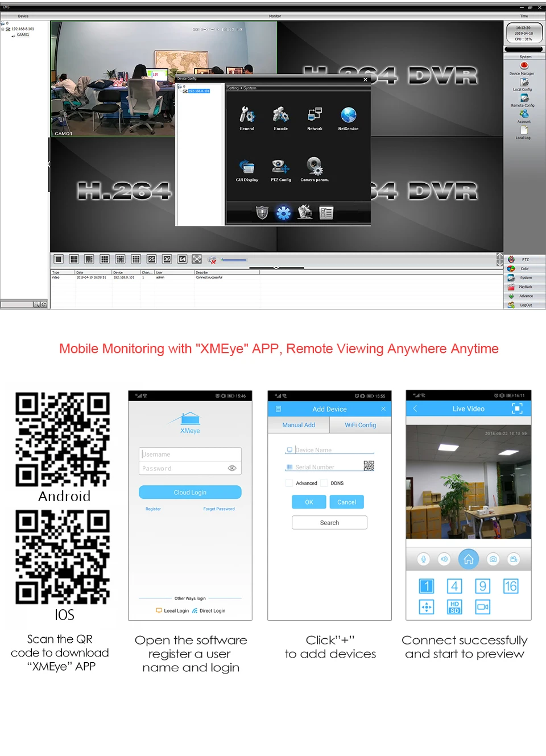This screenshot has width=546, height=756.
Task: Click the Register link
Action: coord(153,509)
